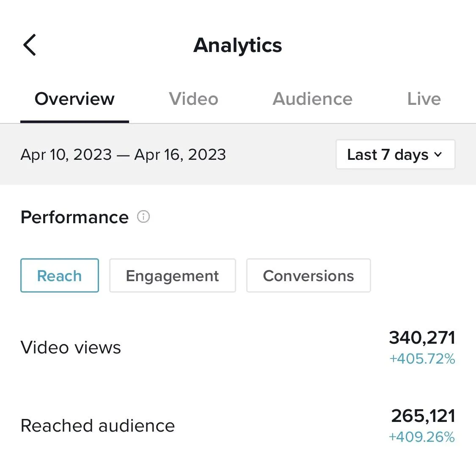Go to the Live tab
This screenshot has height=468, width=476.
coord(424,99)
